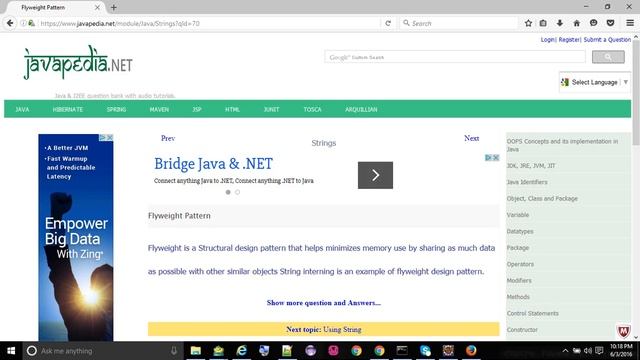Open the Action Center notifications icon

(x=599, y=351)
